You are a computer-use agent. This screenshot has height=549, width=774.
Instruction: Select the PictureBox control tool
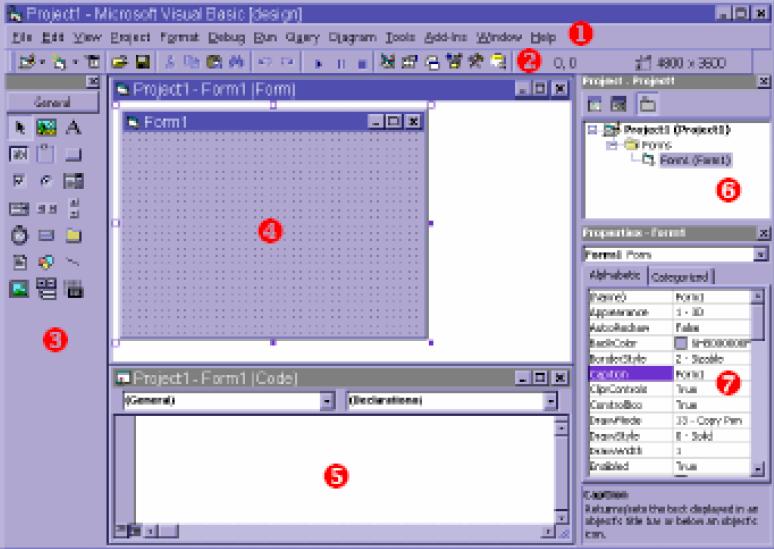pyautogui.click(x=46, y=128)
